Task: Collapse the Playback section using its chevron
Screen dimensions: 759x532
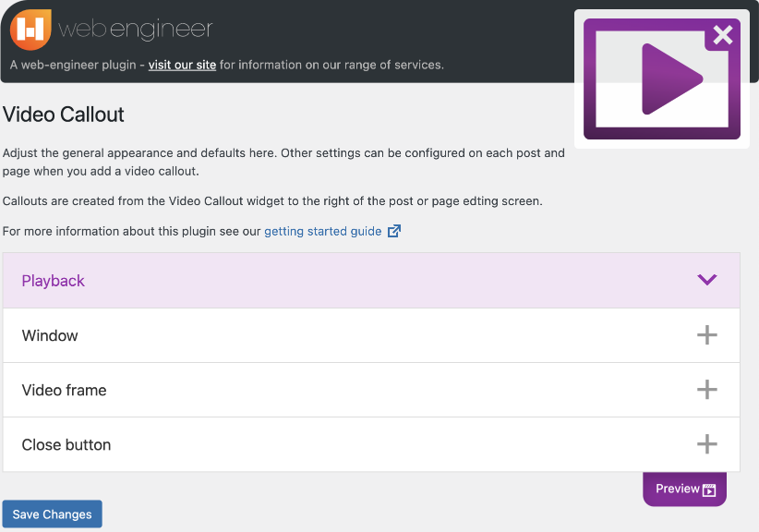Action: [x=707, y=280]
